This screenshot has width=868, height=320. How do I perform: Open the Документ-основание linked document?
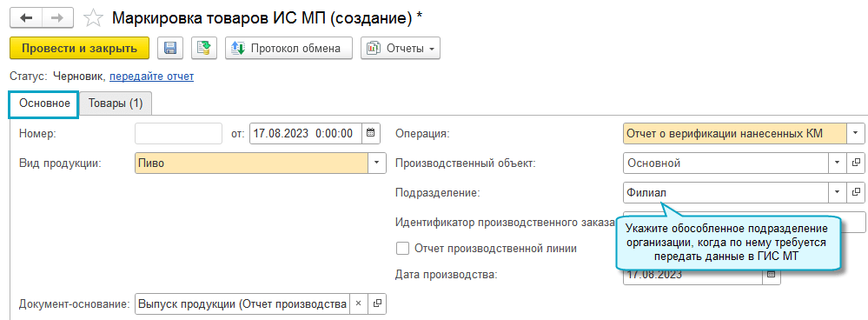(x=378, y=304)
